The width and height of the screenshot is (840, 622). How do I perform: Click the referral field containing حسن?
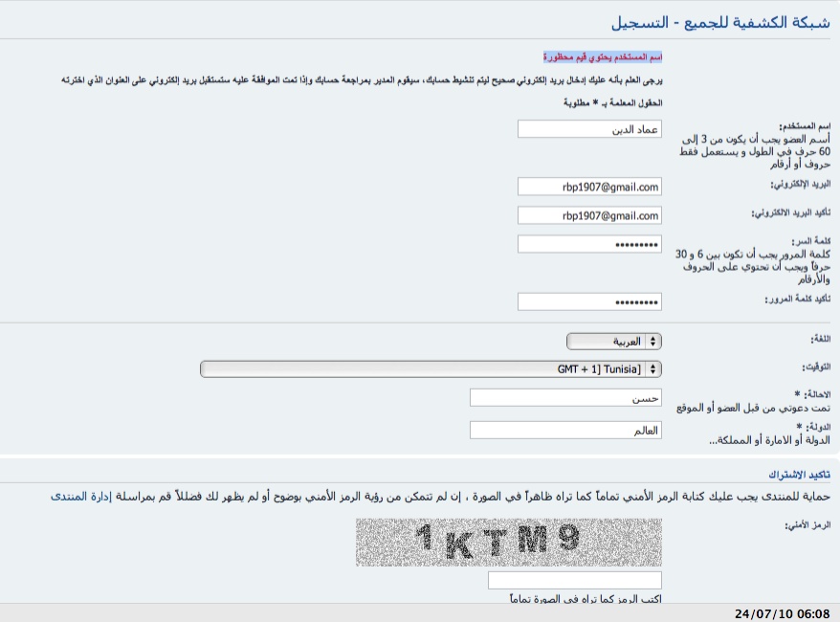point(565,397)
